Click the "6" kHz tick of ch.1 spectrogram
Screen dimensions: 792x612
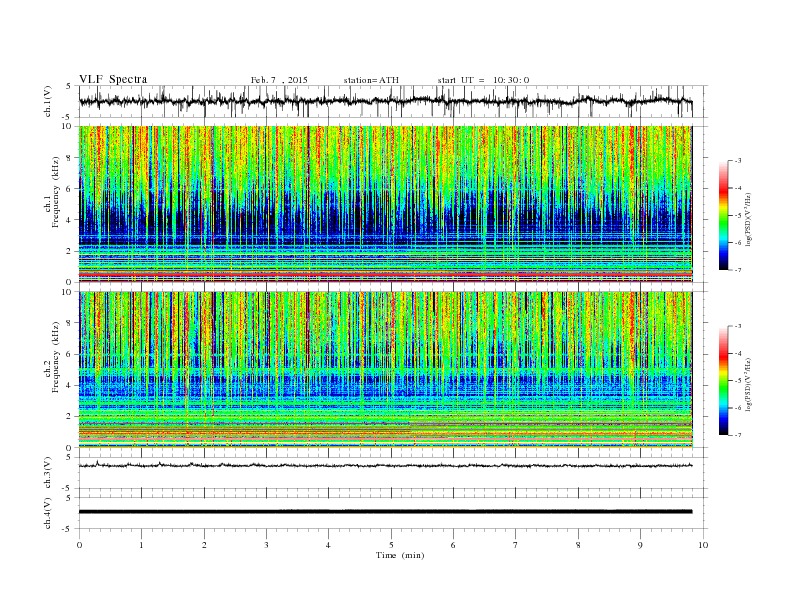click(x=70, y=189)
